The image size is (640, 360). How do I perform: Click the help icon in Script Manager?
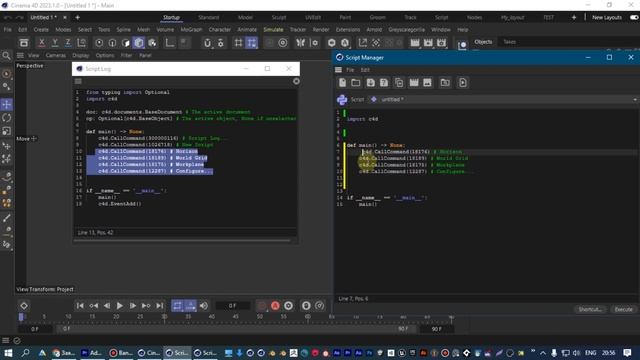coord(384,83)
